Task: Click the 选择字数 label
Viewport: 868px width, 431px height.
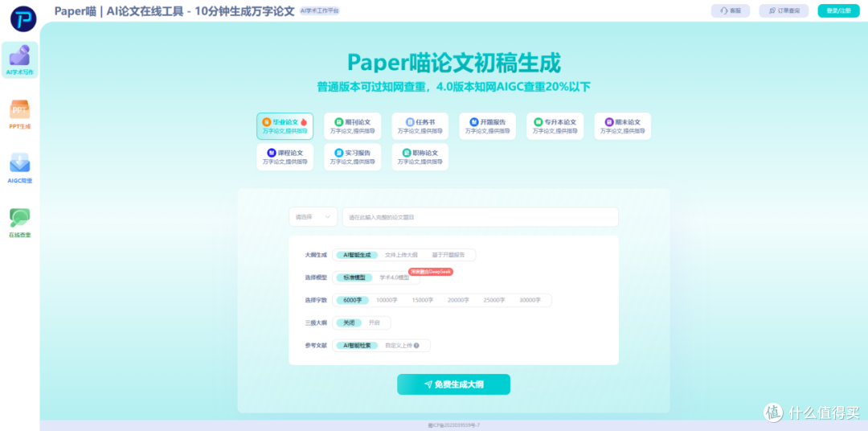Action: pos(316,300)
